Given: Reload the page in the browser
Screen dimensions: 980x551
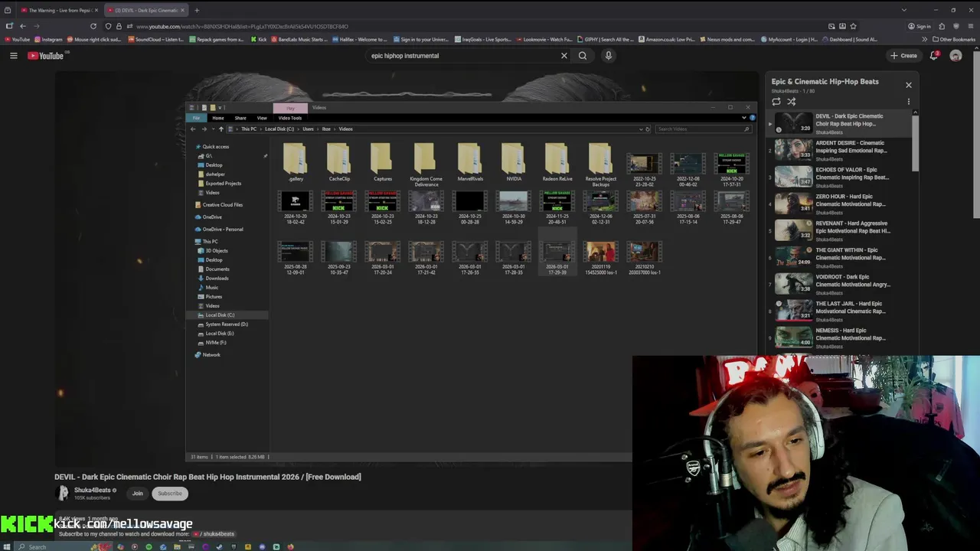Looking at the screenshot, I should click(93, 26).
